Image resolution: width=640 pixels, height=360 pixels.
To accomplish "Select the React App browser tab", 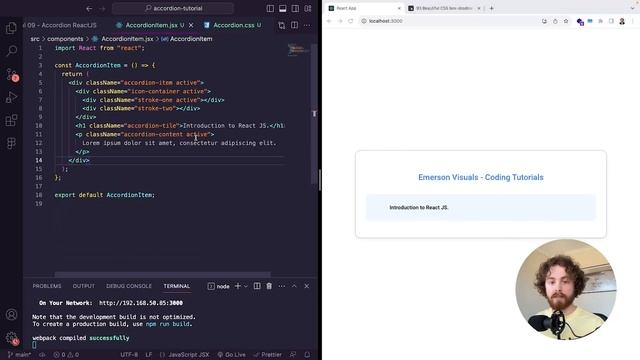I will [x=364, y=8].
